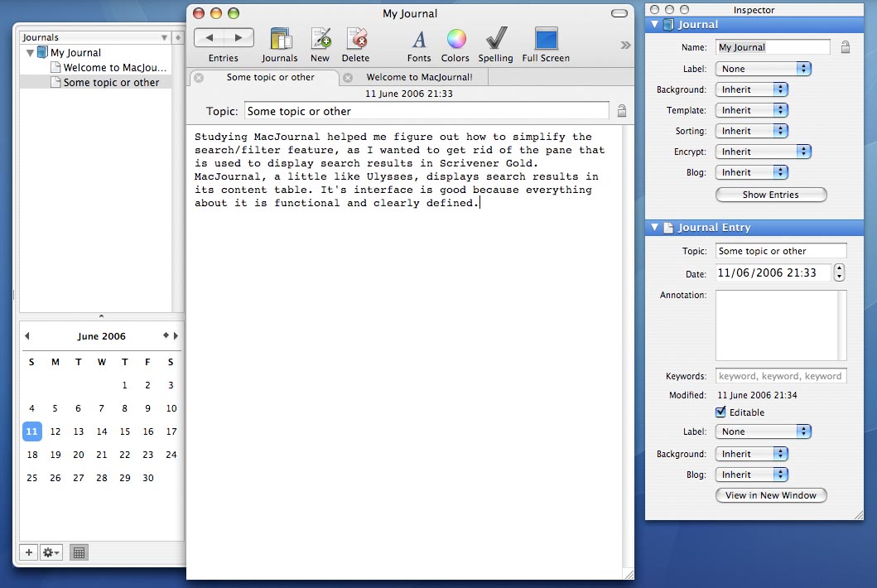Image resolution: width=877 pixels, height=588 pixels.
Task: Collapse the Journal inspector section
Action: coord(654,25)
